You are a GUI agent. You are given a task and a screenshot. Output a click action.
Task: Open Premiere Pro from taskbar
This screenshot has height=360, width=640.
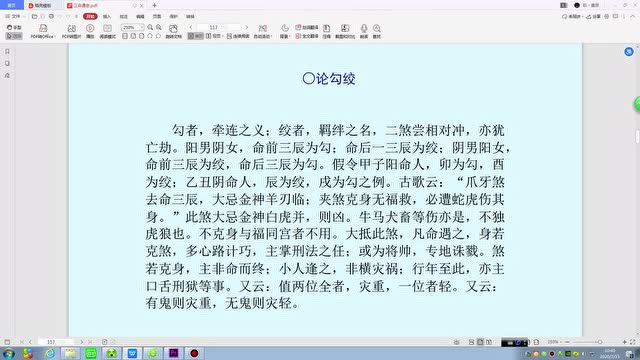173,353
